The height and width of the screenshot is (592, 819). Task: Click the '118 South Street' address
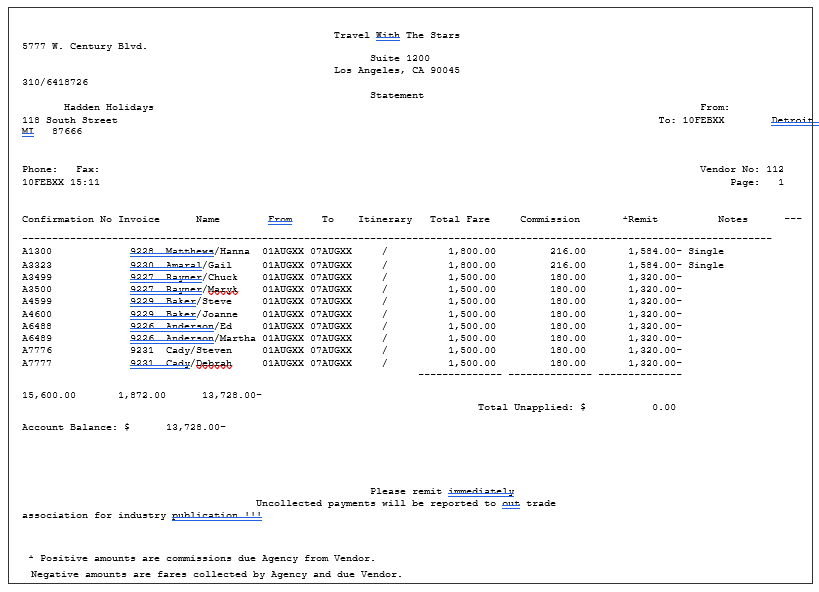69,120
